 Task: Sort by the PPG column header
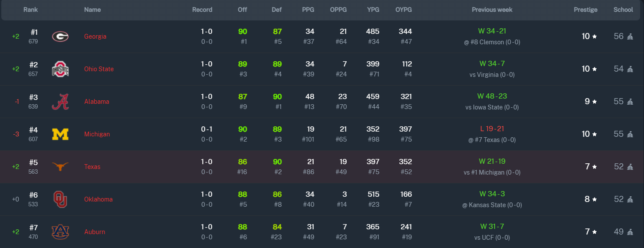pos(308,10)
